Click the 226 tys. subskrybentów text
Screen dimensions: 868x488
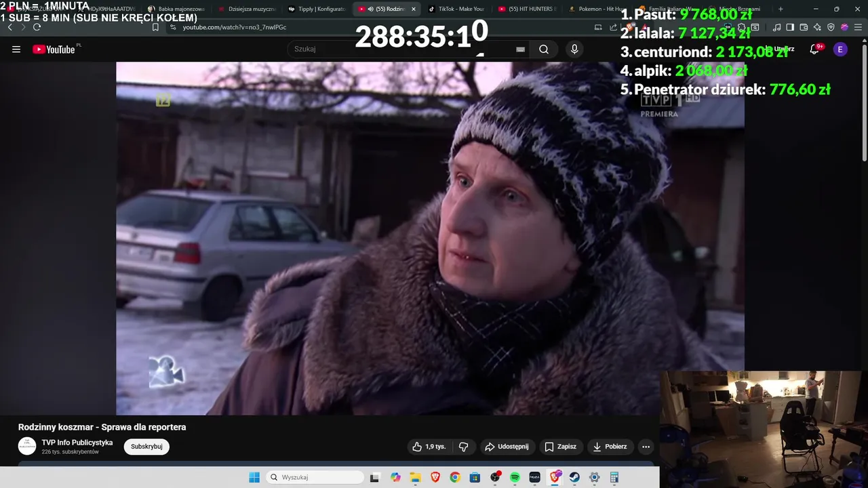71,452
